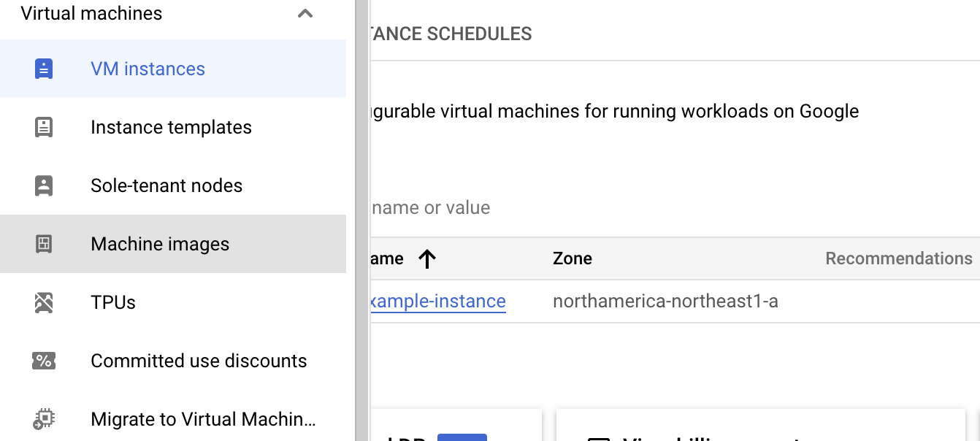Click the Sole-tenant nodes icon
Image resolution: width=980 pixels, height=441 pixels.
44,185
